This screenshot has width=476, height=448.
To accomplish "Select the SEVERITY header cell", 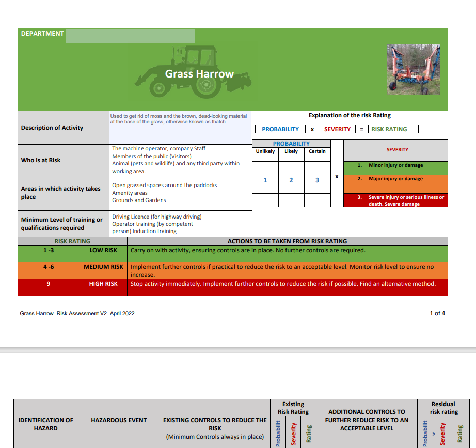I will click(x=398, y=150).
